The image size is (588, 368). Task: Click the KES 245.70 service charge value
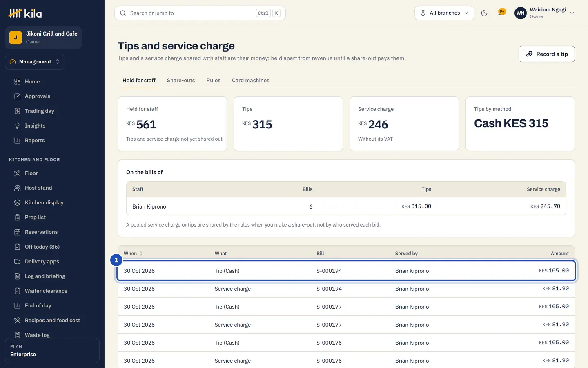(x=545, y=206)
